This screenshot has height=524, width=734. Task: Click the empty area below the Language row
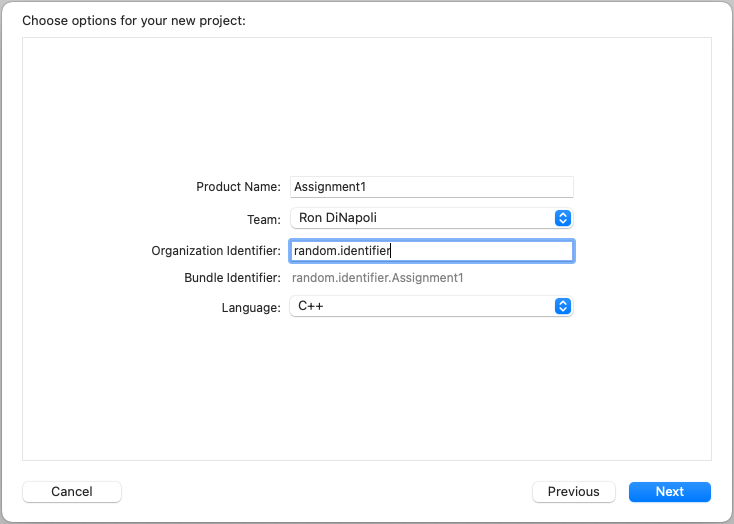click(366, 390)
